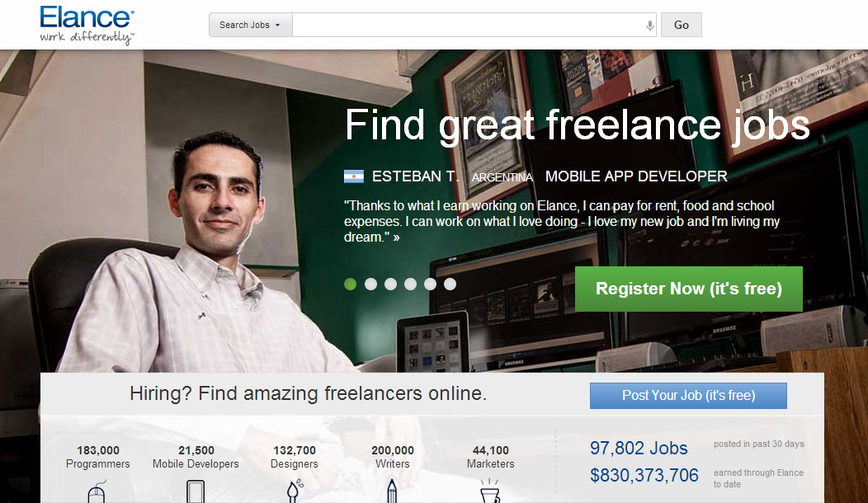Click the Elance logo

pyautogui.click(x=87, y=25)
